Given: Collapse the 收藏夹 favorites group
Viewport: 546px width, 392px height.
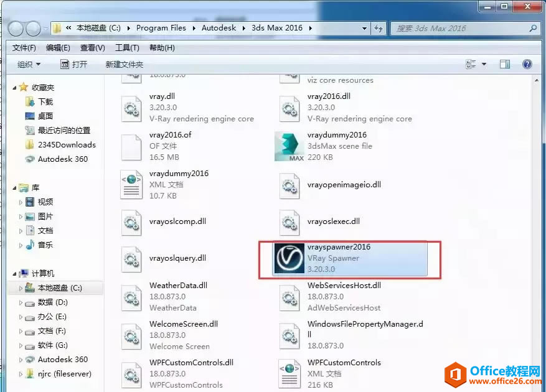Looking at the screenshot, I should (14, 88).
